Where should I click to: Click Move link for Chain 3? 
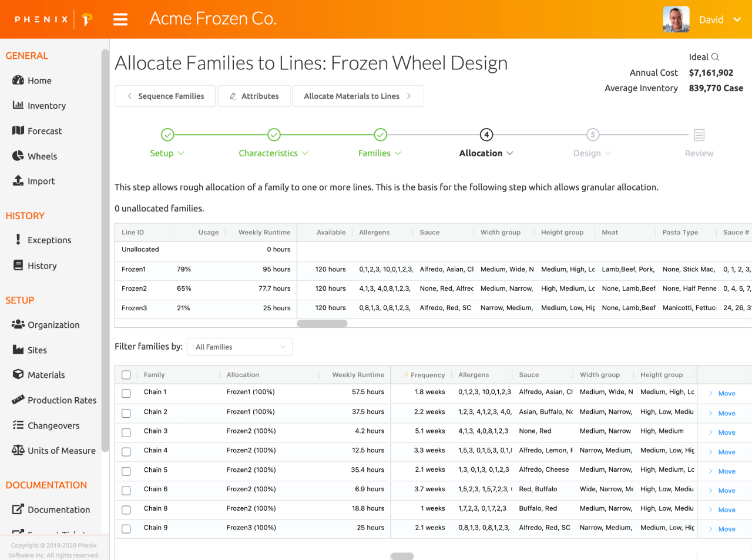[x=727, y=432]
